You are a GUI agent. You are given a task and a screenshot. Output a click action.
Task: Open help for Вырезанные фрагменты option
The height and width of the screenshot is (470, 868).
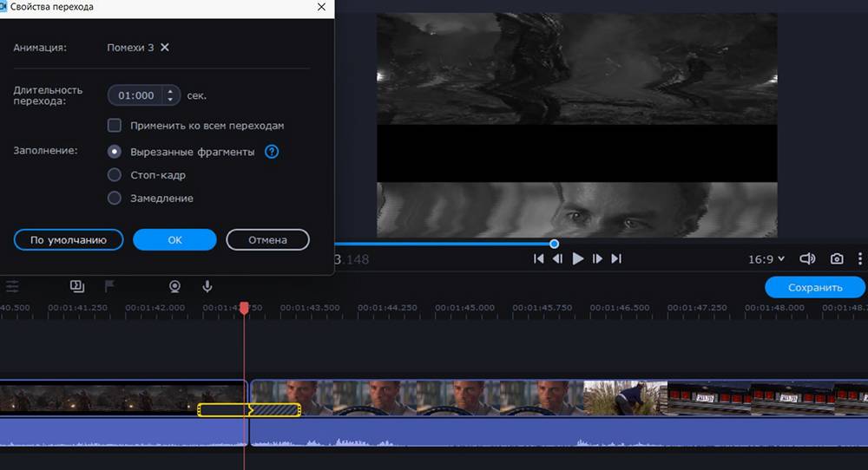272,152
